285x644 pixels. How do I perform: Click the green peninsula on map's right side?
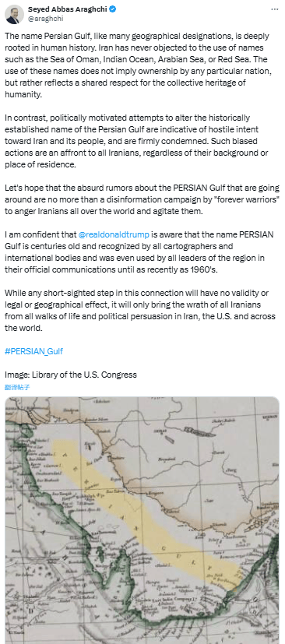tap(266, 562)
